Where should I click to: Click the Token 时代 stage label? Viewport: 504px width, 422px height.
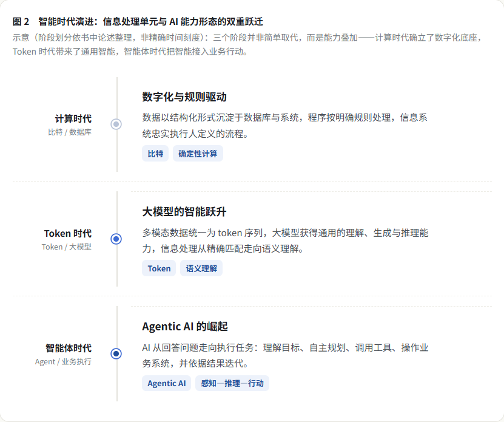click(x=68, y=233)
